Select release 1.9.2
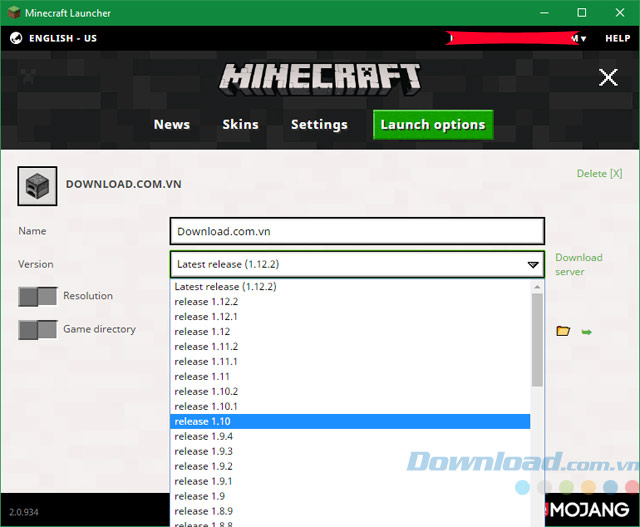This screenshot has height=527, width=640. 350,466
